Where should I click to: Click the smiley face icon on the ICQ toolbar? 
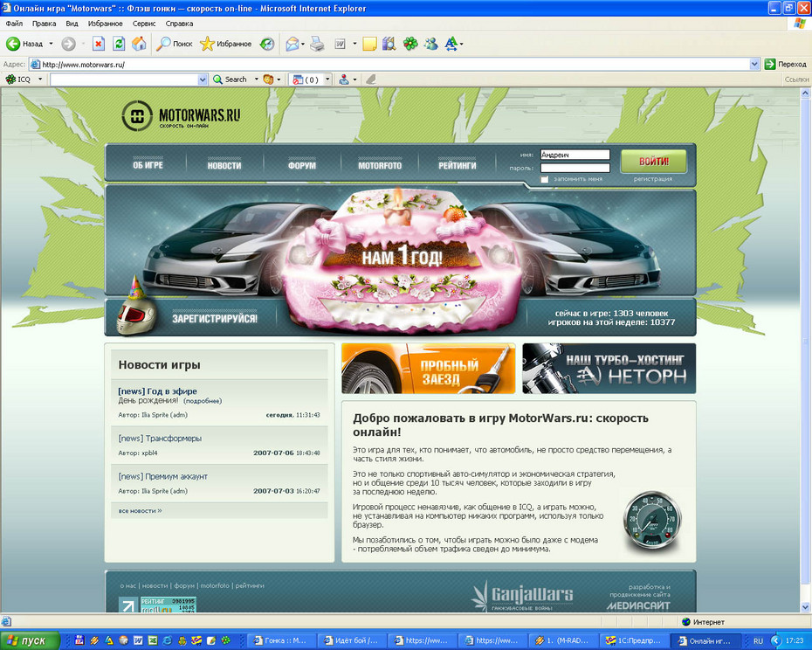268,80
